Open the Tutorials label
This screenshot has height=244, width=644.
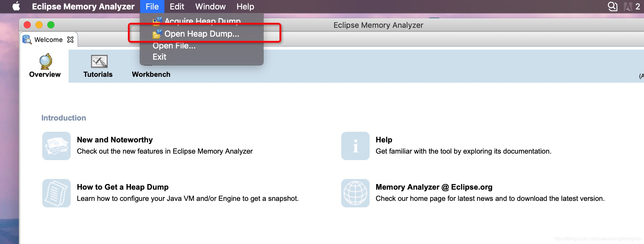tap(98, 74)
